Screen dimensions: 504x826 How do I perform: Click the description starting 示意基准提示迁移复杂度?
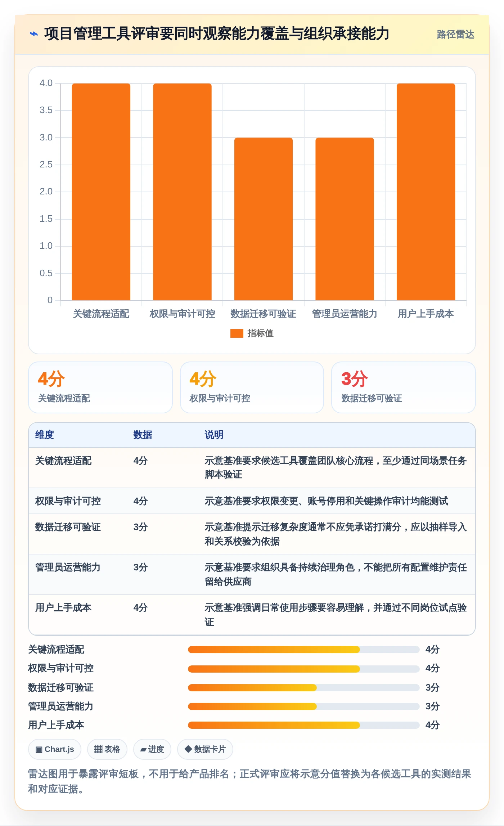pyautogui.click(x=336, y=534)
